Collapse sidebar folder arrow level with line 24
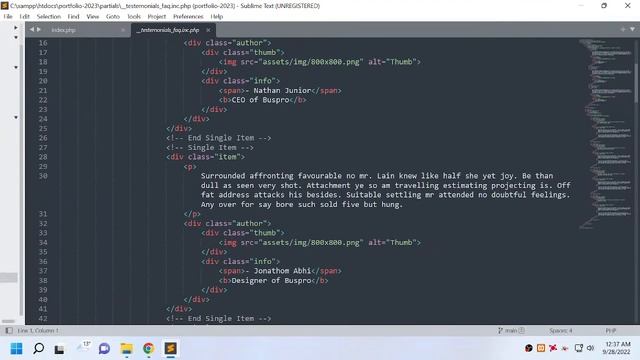 (16, 118)
